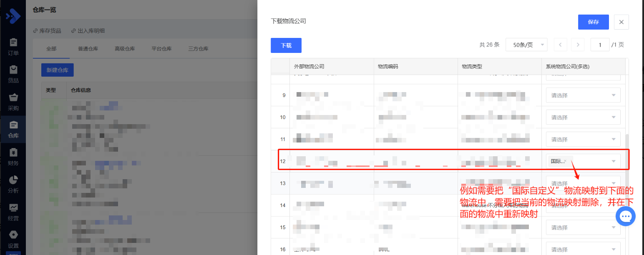Click the blue 保存 button
This screenshot has width=644, height=255.
pyautogui.click(x=593, y=22)
